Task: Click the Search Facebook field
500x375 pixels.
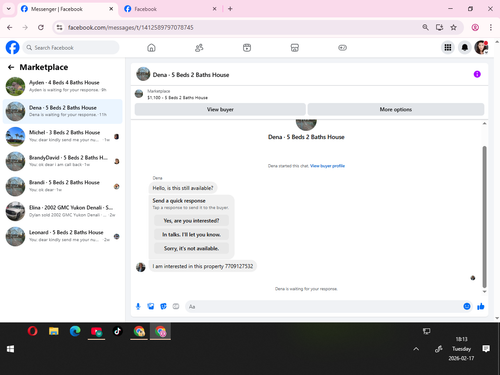Action: (x=71, y=48)
